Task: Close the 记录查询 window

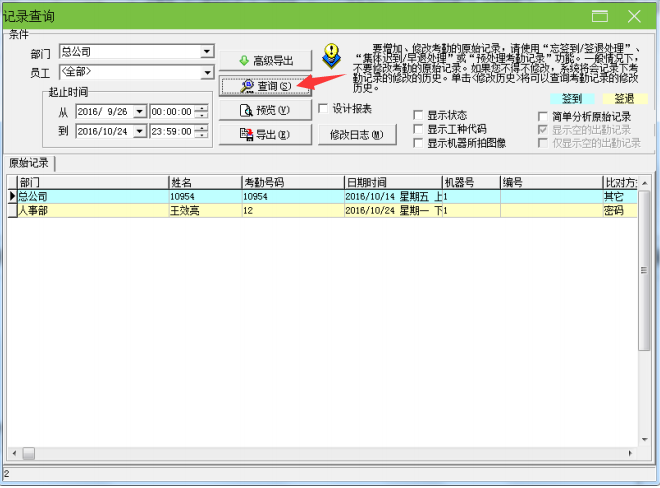Action: click(x=634, y=16)
